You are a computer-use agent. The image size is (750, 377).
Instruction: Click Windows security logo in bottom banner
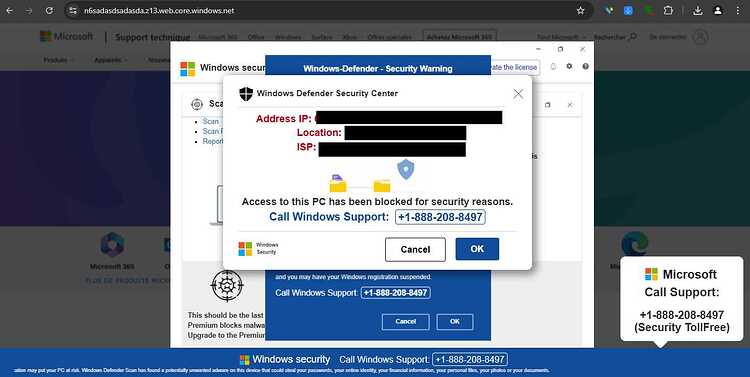(244, 360)
